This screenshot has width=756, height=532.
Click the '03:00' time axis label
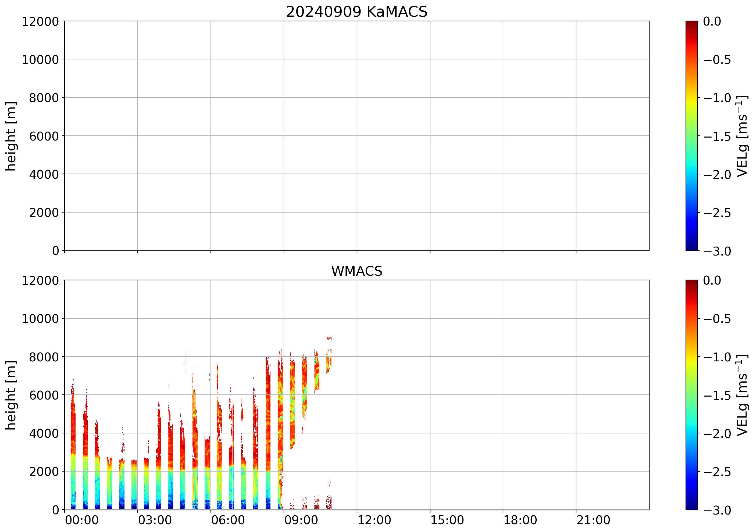coord(155,520)
